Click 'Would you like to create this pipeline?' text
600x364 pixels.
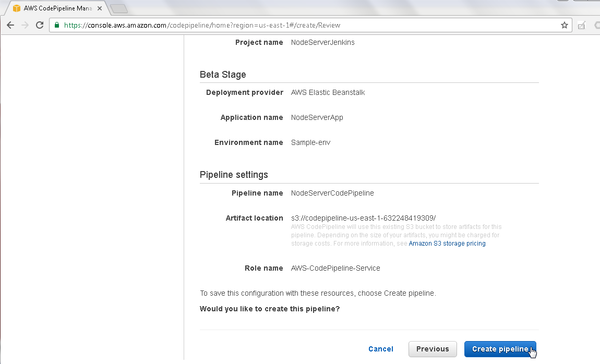click(x=270, y=309)
